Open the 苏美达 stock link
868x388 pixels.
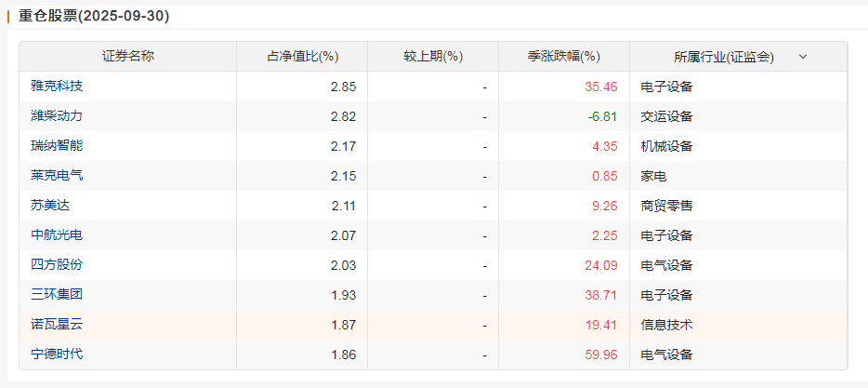point(50,206)
